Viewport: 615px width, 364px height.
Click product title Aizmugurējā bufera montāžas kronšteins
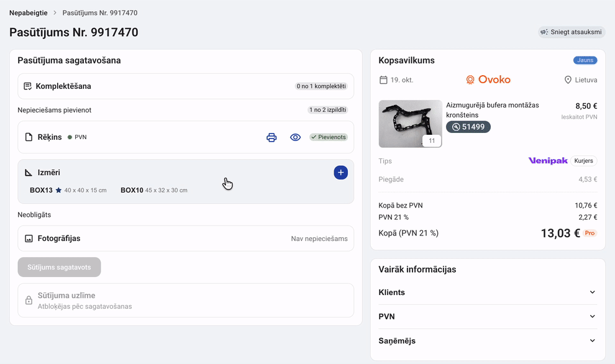click(x=492, y=110)
